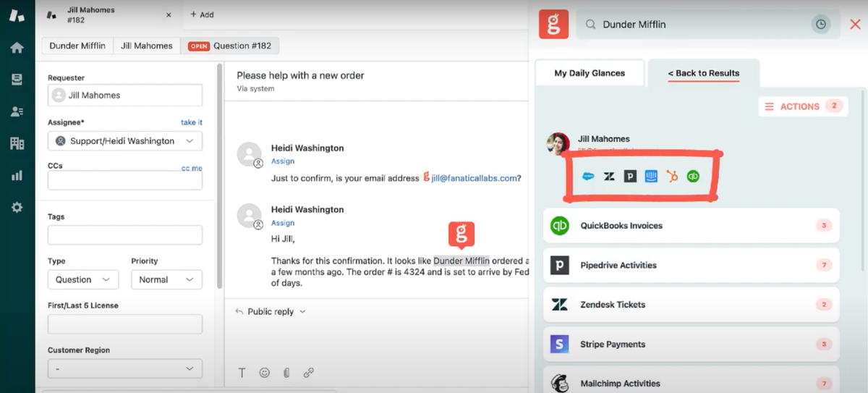The image size is (868, 393).
Task: Click the QuickBooks icon under Jill Mahomes
Action: pos(693,176)
